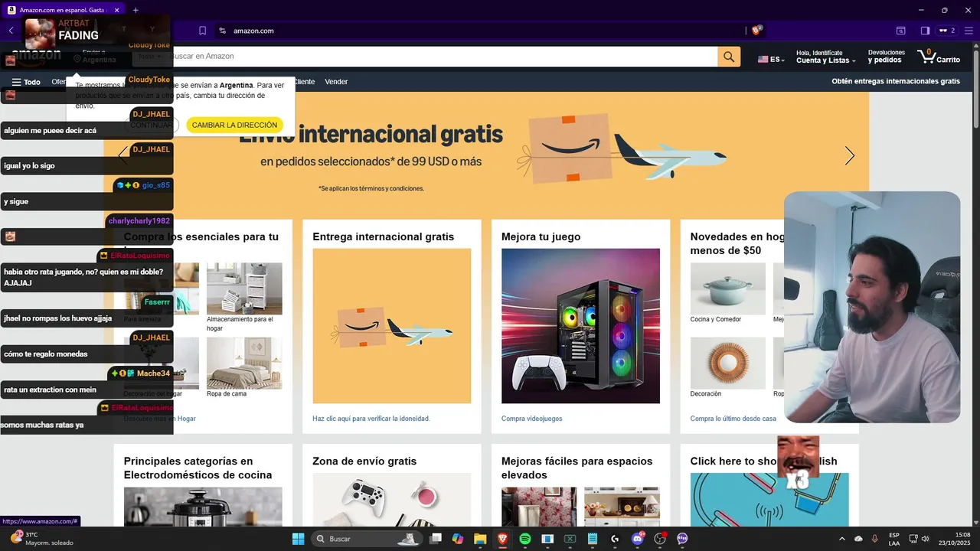Click the orange Amazon search magnifier button
The height and width of the screenshot is (551, 980).
coord(729,57)
